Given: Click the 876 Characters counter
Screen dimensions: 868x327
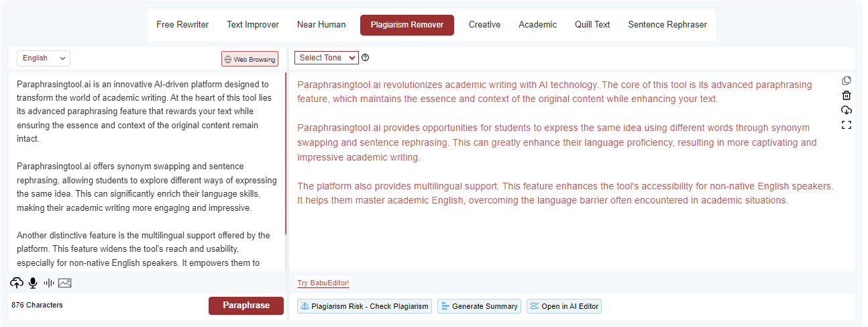Looking at the screenshot, I should coord(37,305).
